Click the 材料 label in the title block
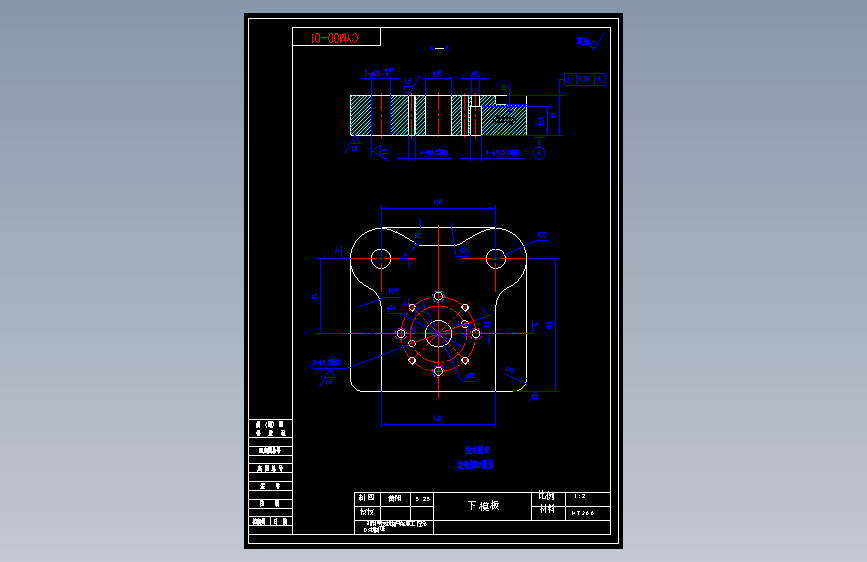This screenshot has height=562, width=867. 547,509
